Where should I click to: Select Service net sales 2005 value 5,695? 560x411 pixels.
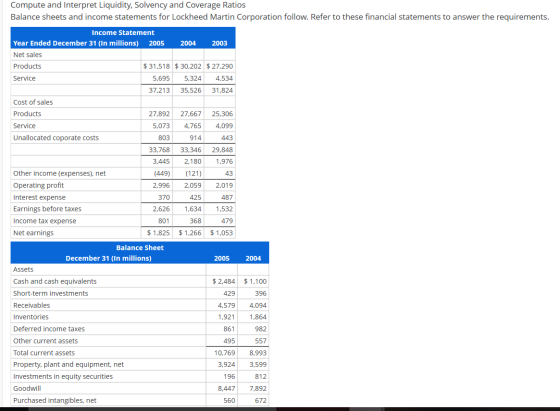pos(161,78)
